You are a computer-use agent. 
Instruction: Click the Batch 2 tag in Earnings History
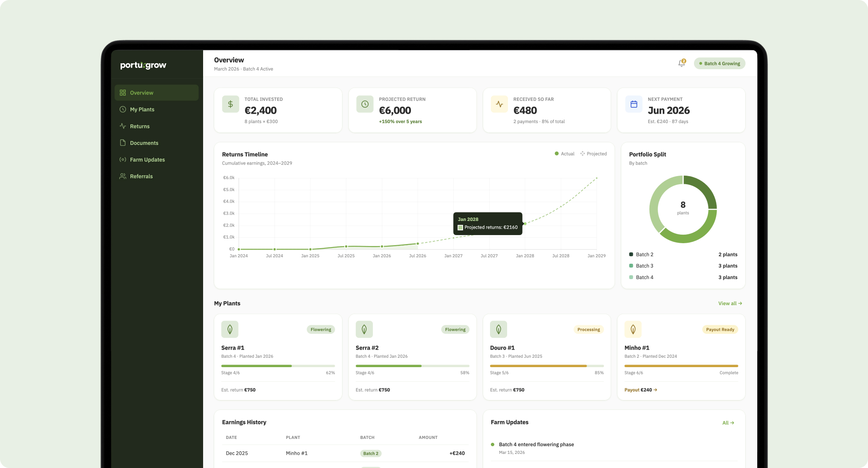(370, 453)
